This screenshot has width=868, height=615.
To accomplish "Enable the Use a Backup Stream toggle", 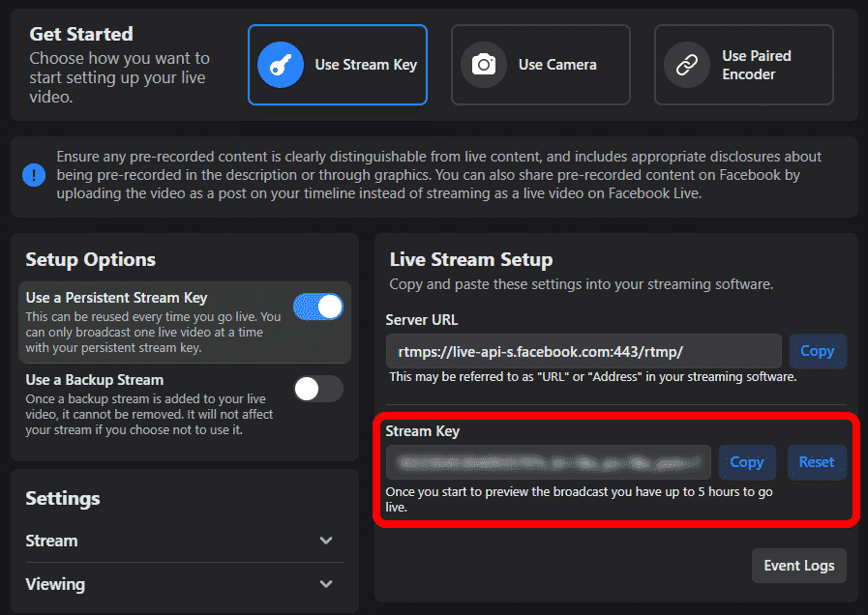I will click(x=318, y=388).
